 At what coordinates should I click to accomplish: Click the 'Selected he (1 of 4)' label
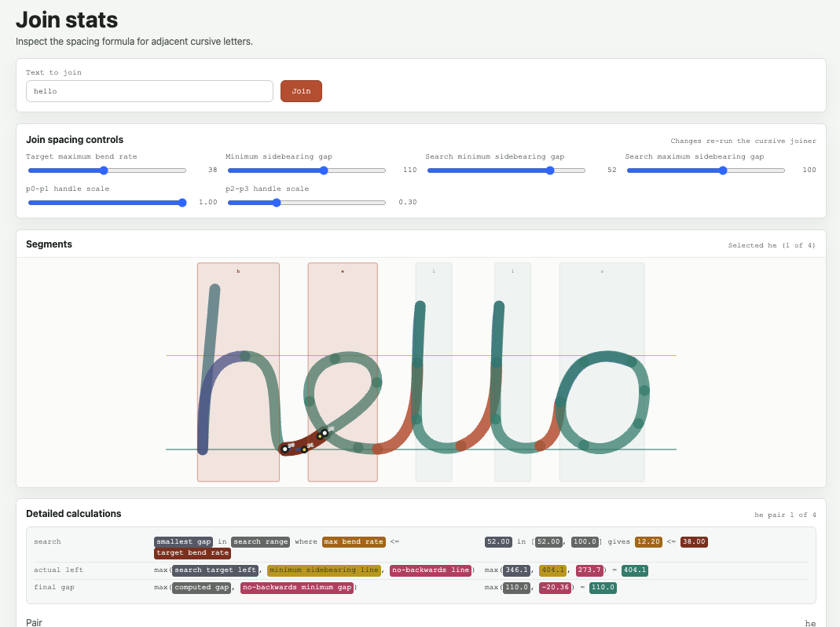pyautogui.click(x=772, y=245)
